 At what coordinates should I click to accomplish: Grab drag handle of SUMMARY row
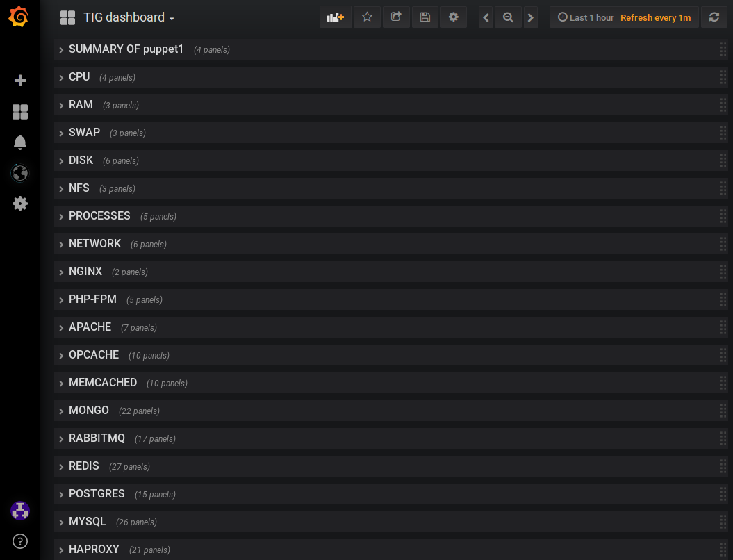point(723,49)
